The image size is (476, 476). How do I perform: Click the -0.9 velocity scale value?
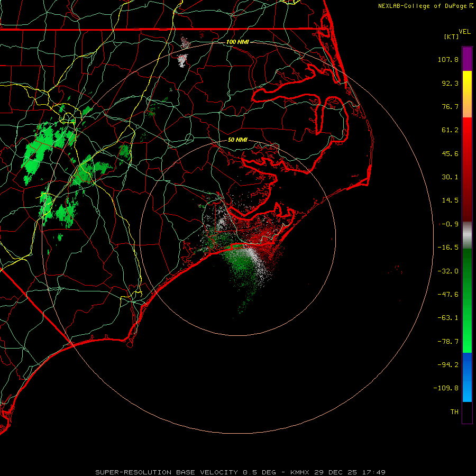coord(450,224)
